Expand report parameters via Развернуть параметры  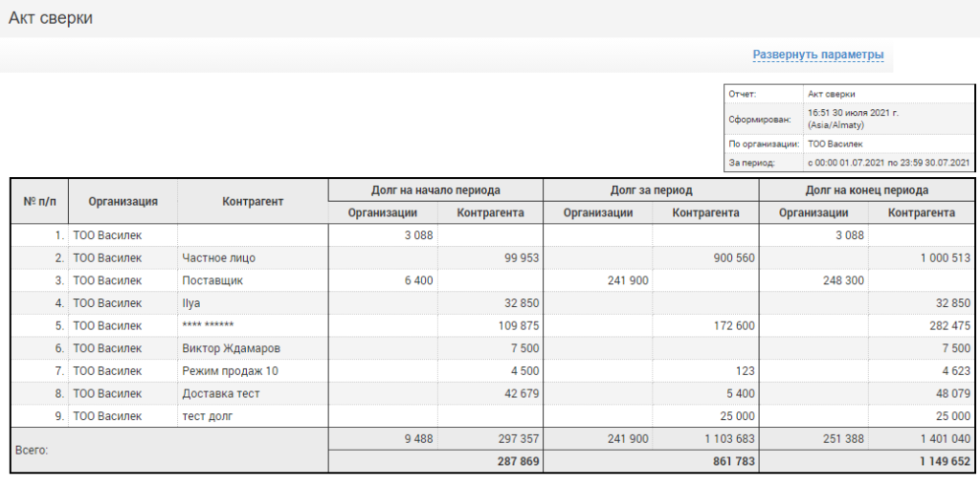(817, 55)
